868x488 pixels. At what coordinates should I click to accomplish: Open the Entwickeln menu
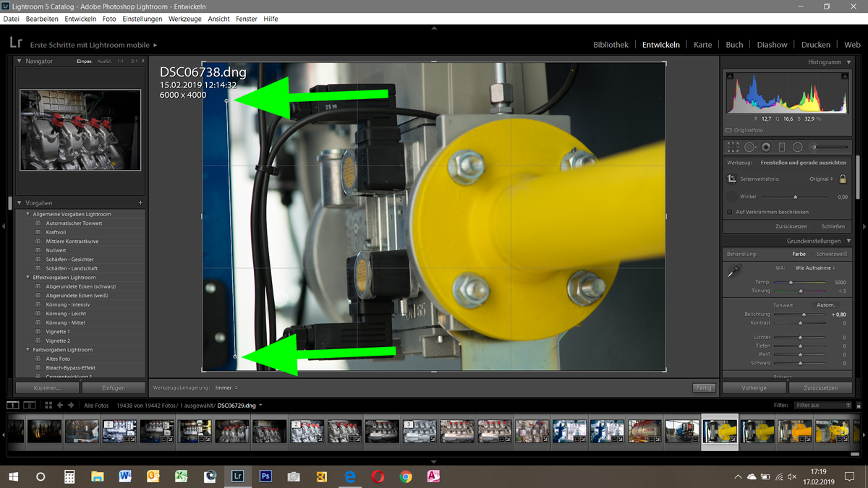(80, 19)
